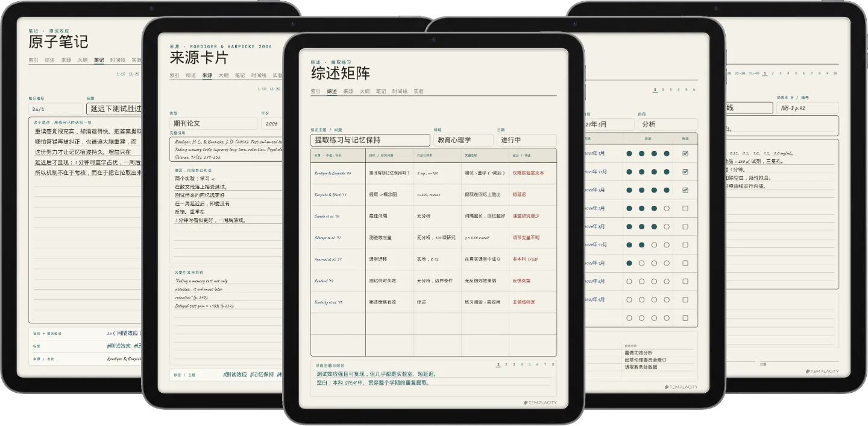Open the 期刊论文 type field on 来源卡片
Viewport: 868px width, 426px height.
coord(213,123)
